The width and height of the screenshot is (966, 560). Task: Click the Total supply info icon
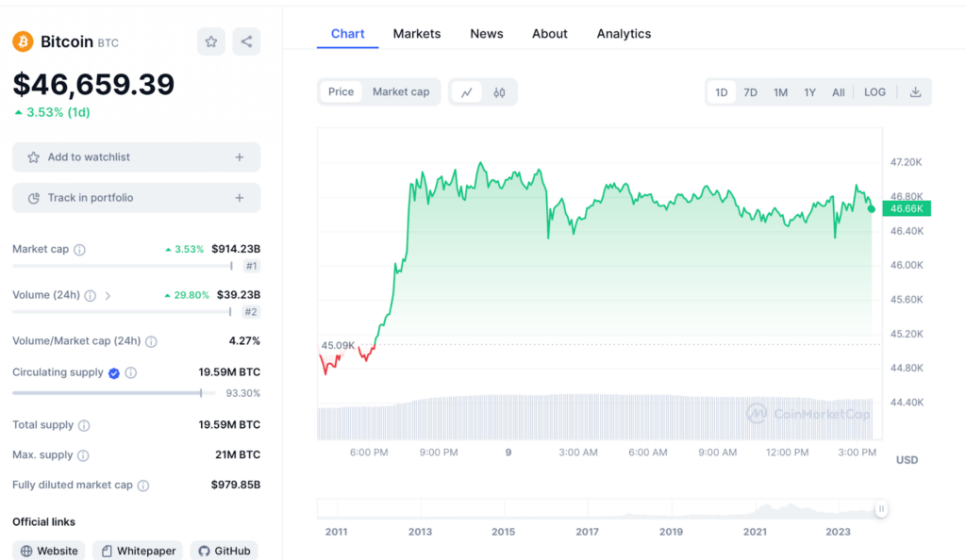tap(84, 426)
